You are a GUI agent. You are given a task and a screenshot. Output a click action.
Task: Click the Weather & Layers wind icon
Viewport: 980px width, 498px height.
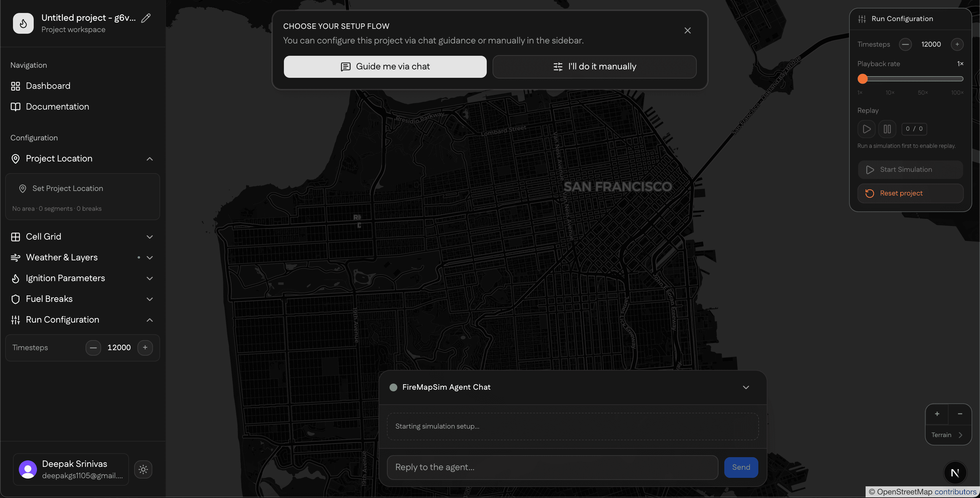(16, 258)
